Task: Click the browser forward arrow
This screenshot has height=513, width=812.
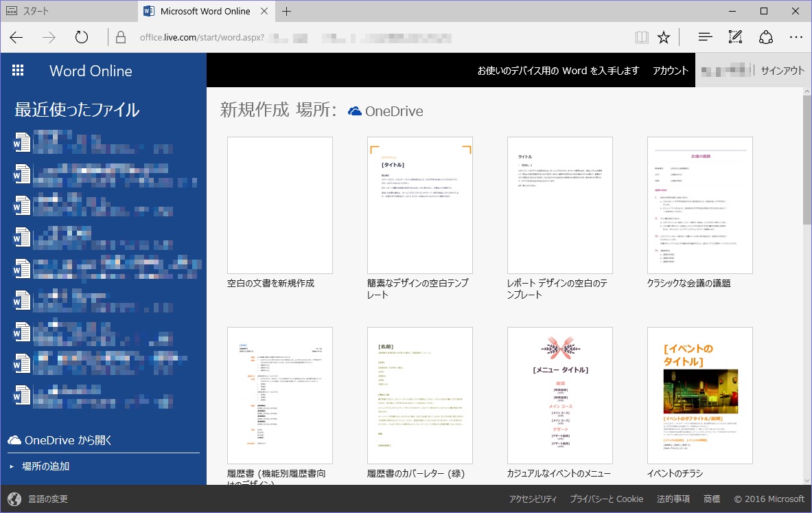Action: click(49, 37)
